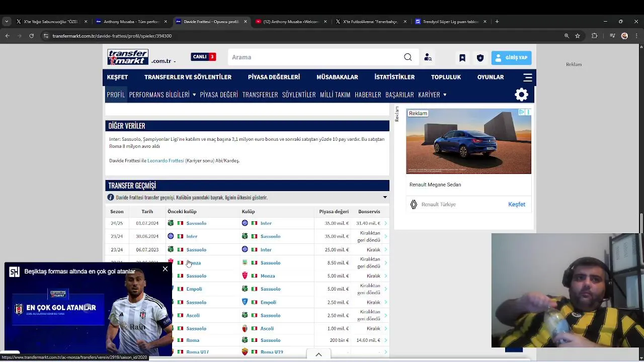The width and height of the screenshot is (644, 362).
Task: Click the Transfermarkt logo
Action: [128, 57]
